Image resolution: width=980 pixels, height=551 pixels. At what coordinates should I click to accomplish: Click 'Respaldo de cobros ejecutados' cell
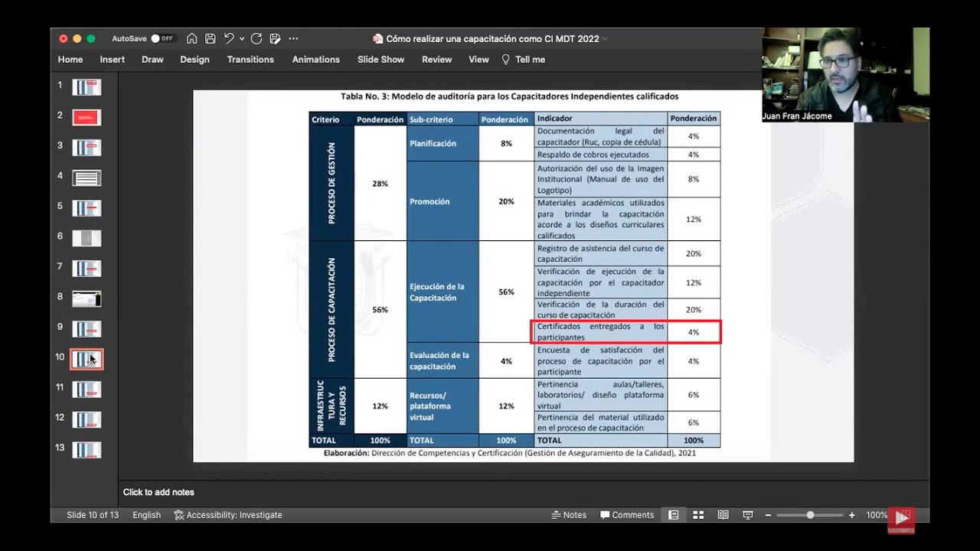pyautogui.click(x=600, y=155)
